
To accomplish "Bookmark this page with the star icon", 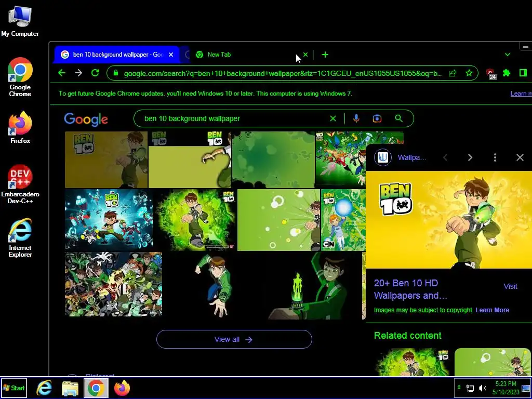I will [469, 73].
